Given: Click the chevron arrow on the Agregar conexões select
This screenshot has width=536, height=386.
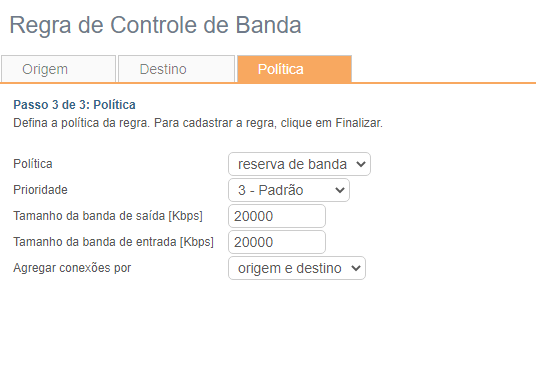Looking at the screenshot, I should (356, 268).
